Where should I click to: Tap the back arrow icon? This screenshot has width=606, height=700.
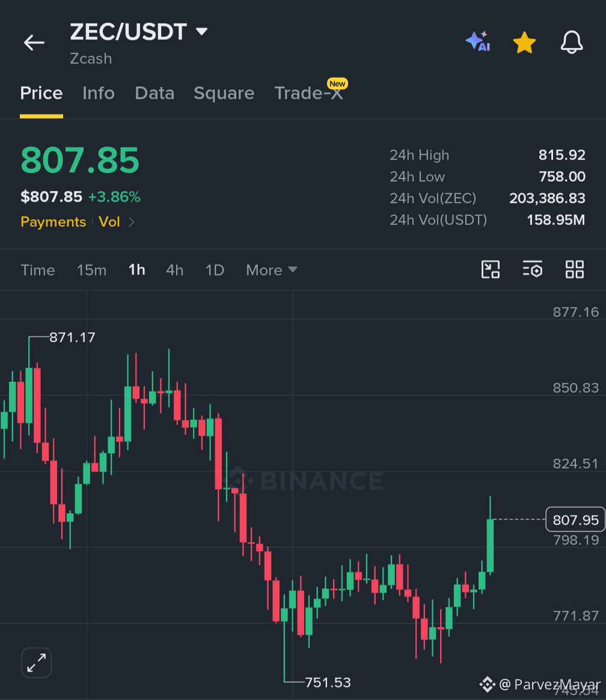[34, 43]
